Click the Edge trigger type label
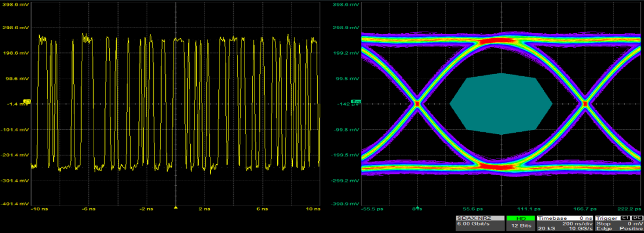 [603, 228]
